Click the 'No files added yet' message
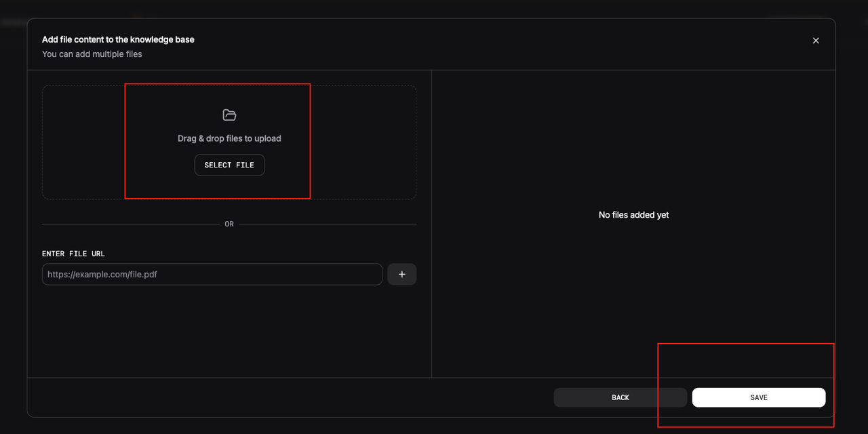This screenshot has height=434, width=868. click(633, 215)
